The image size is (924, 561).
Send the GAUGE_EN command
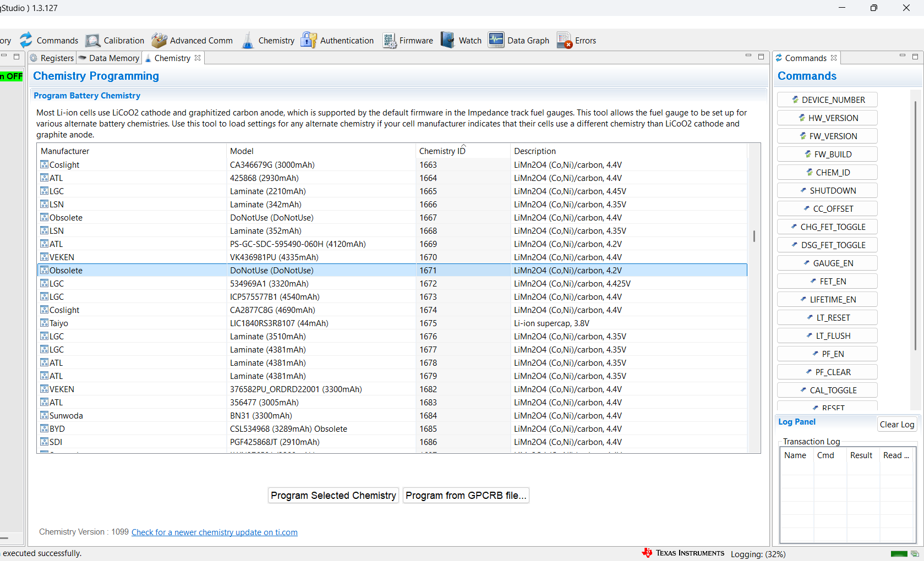[x=828, y=263]
